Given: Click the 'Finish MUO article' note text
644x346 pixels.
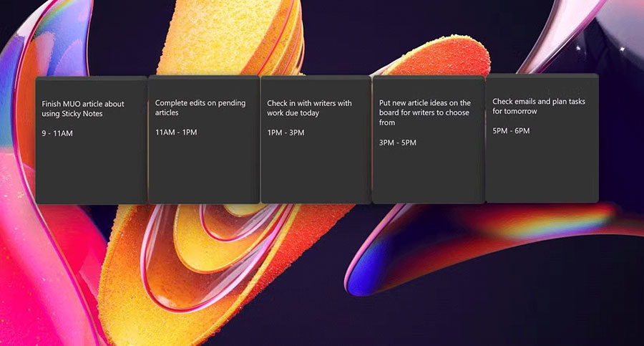Looking at the screenshot, I should [83, 109].
